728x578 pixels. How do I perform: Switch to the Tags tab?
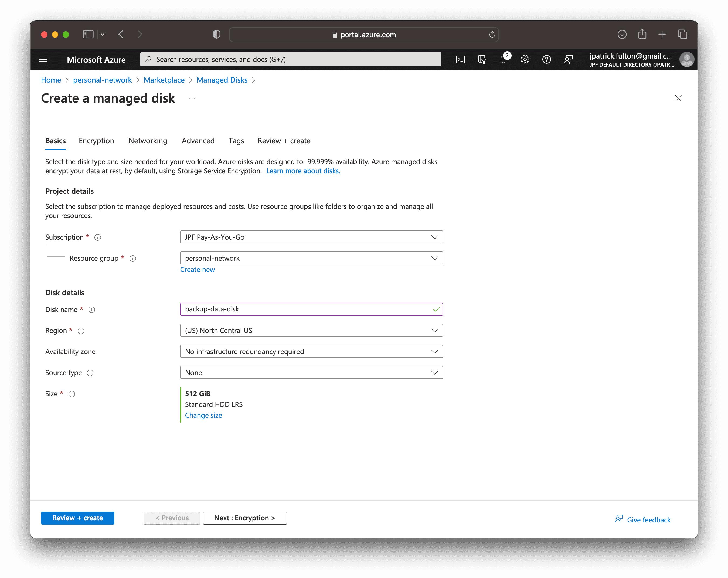[x=236, y=141]
